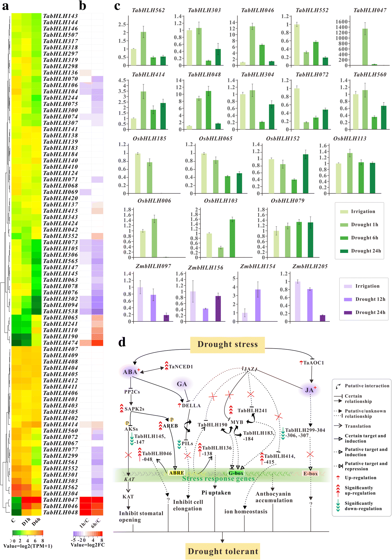The image size is (392, 560).
Task: Click the Translation arrow legend icon
Action: click(x=338, y=426)
